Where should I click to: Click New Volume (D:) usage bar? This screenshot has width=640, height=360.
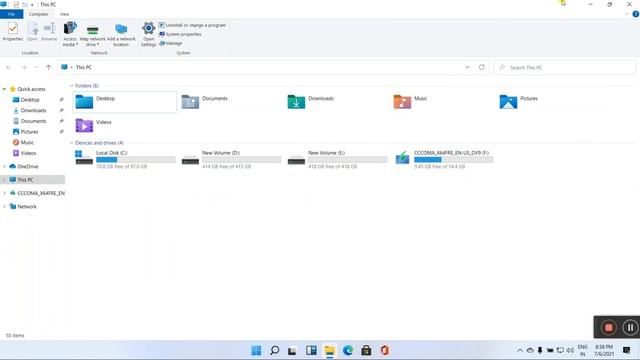[242, 160]
